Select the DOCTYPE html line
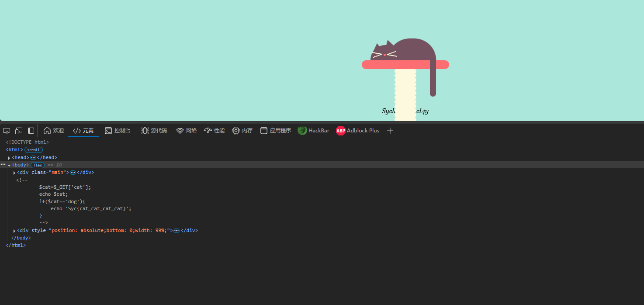This screenshot has width=644, height=305. tap(27, 142)
